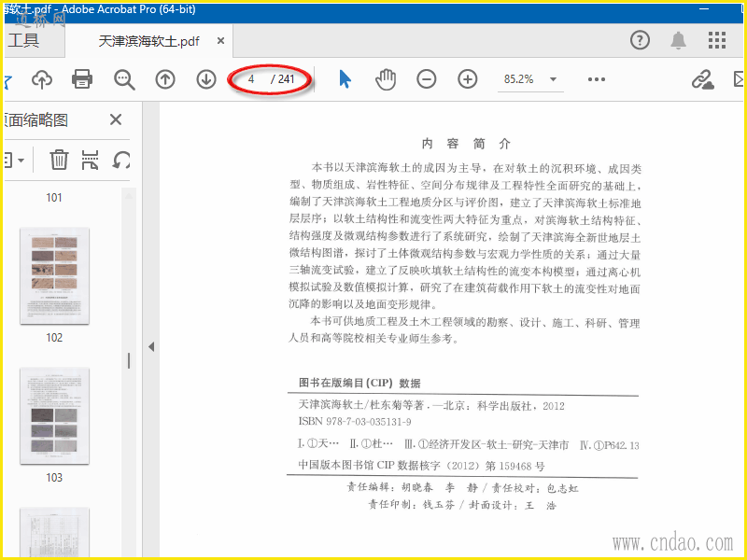Image resolution: width=747 pixels, height=560 pixels.
Task: Rotate pages counterclockwise icon
Action: [121, 160]
